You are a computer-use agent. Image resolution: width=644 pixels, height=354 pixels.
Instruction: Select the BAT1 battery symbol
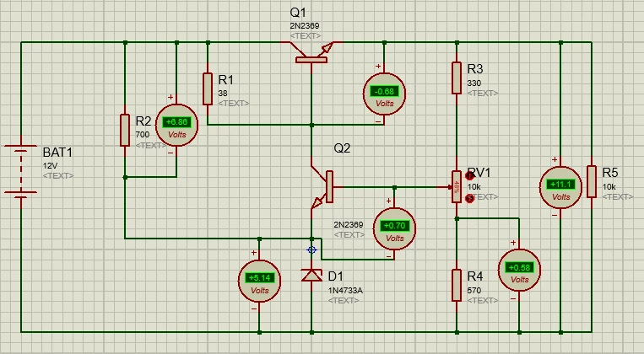20,171
